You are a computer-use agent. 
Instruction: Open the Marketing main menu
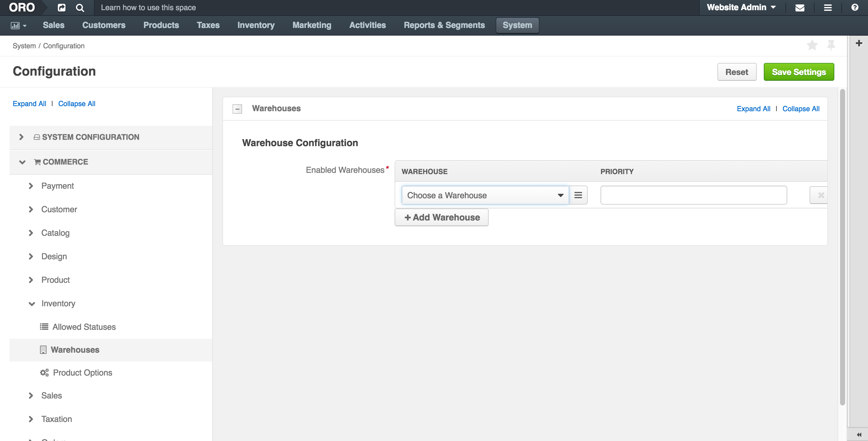pyautogui.click(x=312, y=25)
